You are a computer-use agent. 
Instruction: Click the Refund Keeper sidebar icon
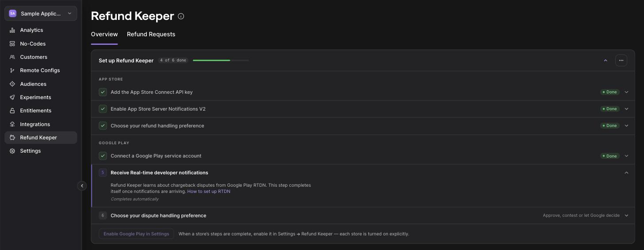(x=12, y=138)
